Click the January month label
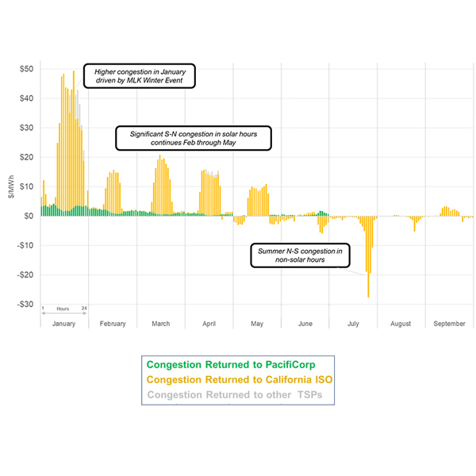Viewport: 476px width, 476px height. tap(63, 324)
